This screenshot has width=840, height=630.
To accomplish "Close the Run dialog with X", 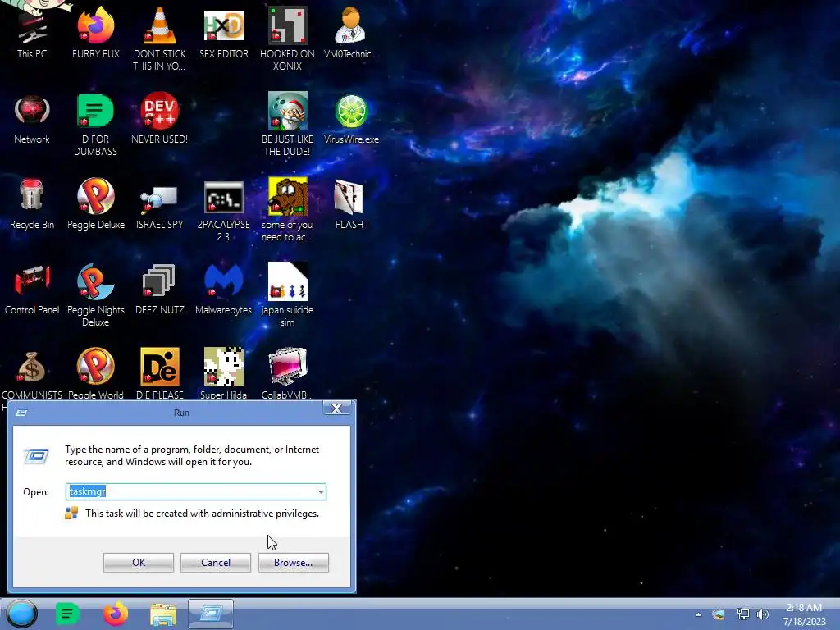I will point(336,409).
